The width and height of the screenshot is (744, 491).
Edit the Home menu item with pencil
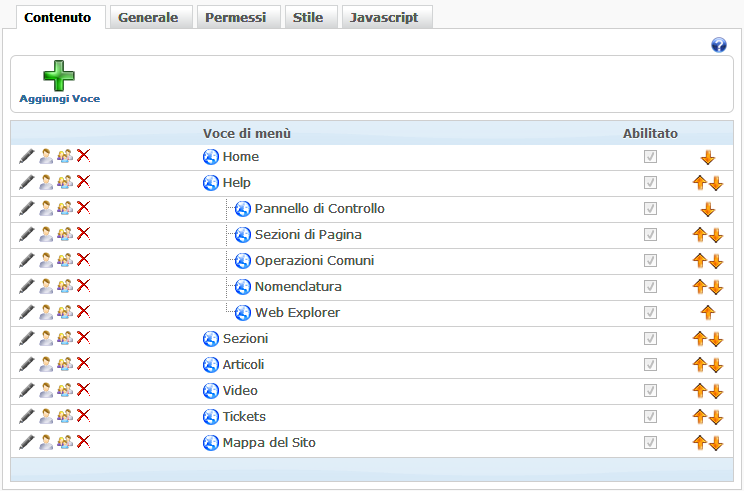coord(27,156)
